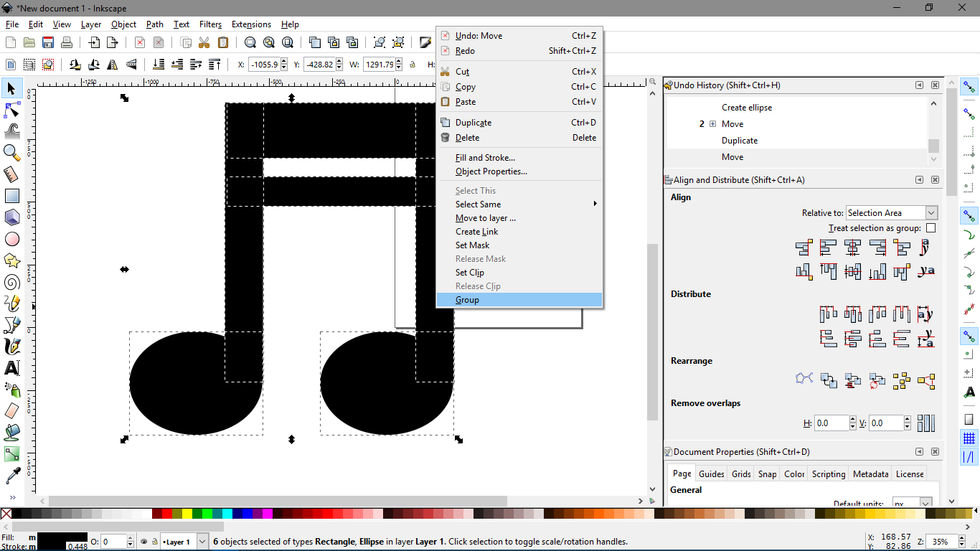Switch to the Metadata tab
This screenshot has width=980, height=551.
point(870,474)
